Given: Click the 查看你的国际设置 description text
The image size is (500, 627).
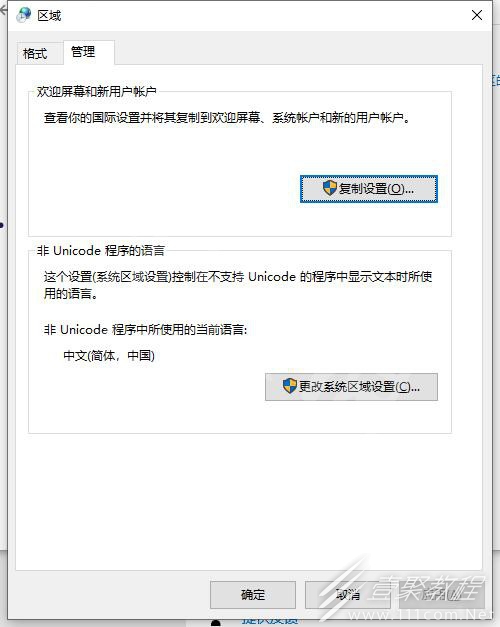Looking at the screenshot, I should [227, 118].
